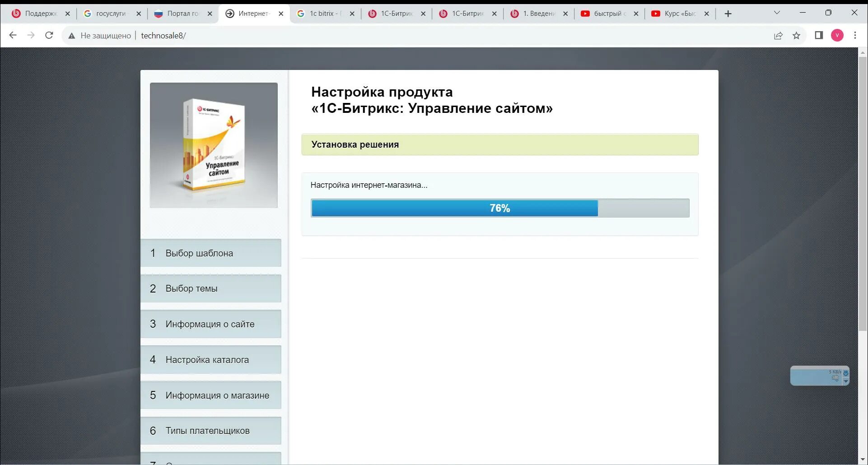
Task: Select step 5 'Информация о магазине'
Action: 211,395
